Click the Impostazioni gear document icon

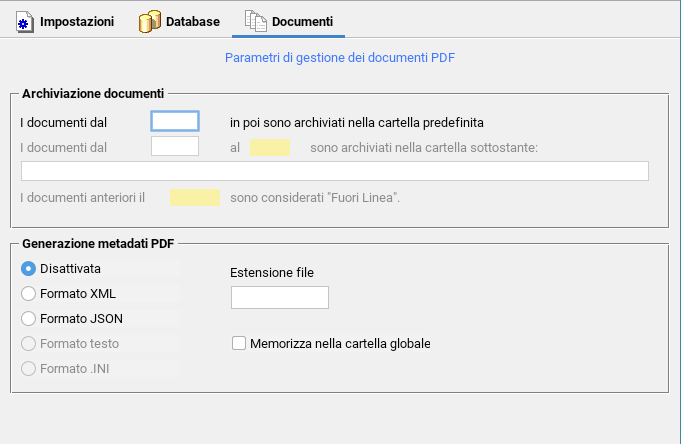click(25, 22)
